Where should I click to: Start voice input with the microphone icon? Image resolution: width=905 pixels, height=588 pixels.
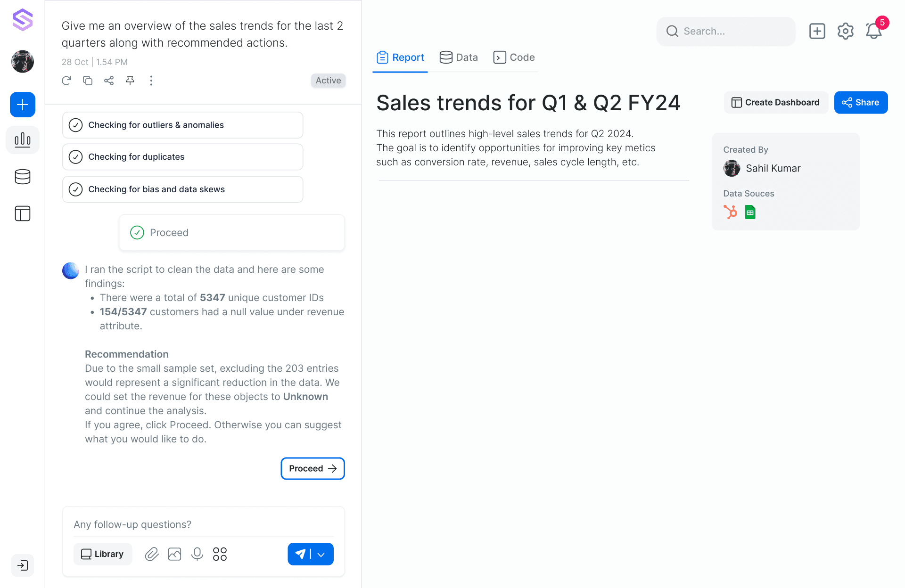pos(197,554)
